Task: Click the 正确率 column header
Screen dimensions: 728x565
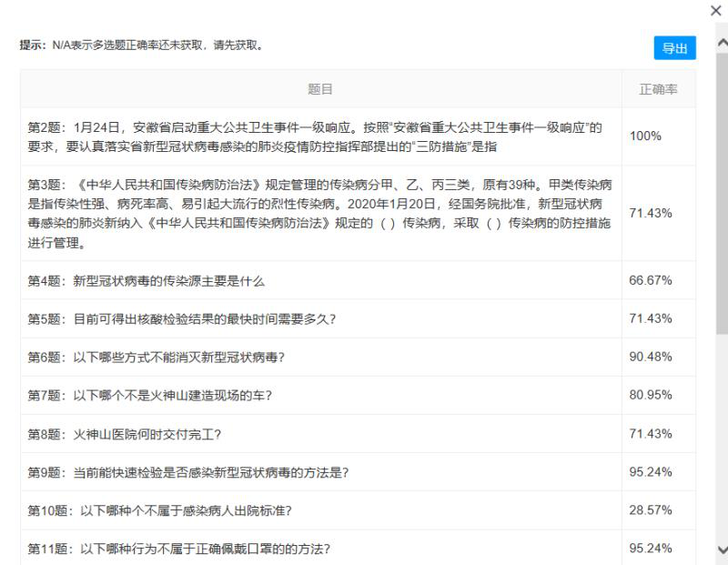Action: click(658, 89)
